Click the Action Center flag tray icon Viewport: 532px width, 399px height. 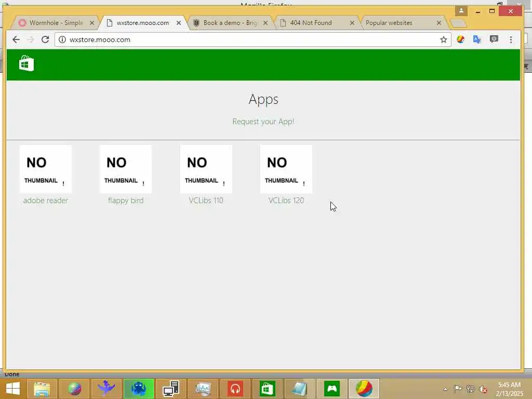click(458, 389)
